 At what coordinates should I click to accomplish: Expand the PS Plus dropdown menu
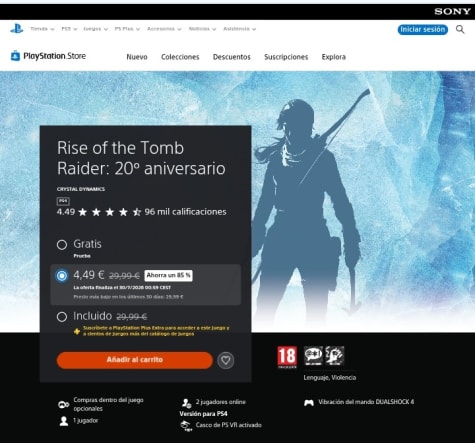[127, 29]
